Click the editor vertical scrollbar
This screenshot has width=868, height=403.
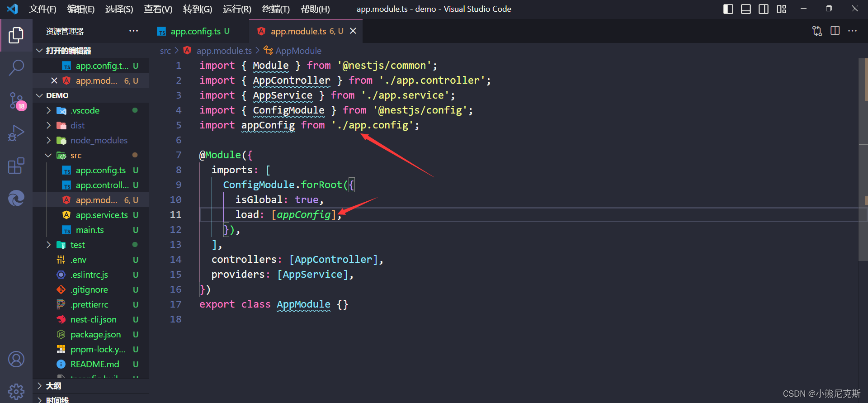[x=863, y=158]
